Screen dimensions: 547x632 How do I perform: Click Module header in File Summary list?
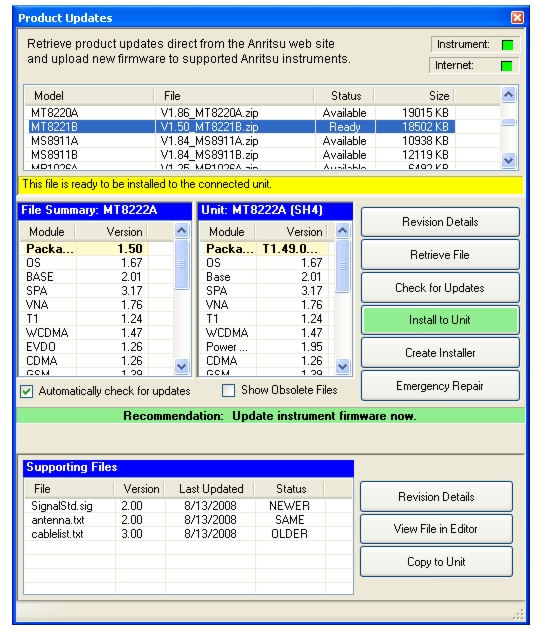click(x=48, y=232)
